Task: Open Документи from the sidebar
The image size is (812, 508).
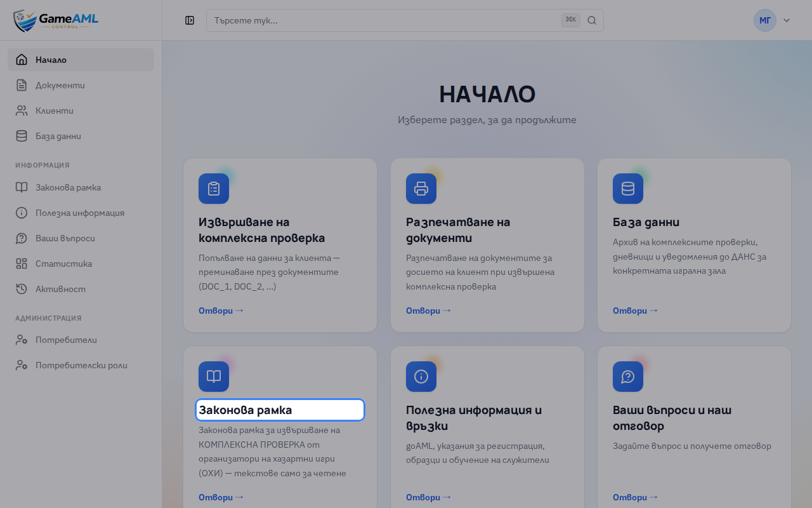Action: pyautogui.click(x=81, y=85)
